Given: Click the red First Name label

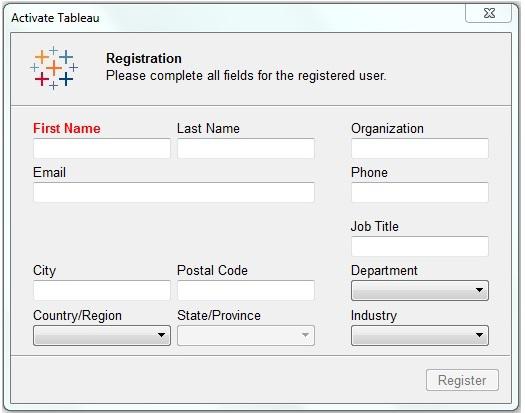Looking at the screenshot, I should [67, 129].
